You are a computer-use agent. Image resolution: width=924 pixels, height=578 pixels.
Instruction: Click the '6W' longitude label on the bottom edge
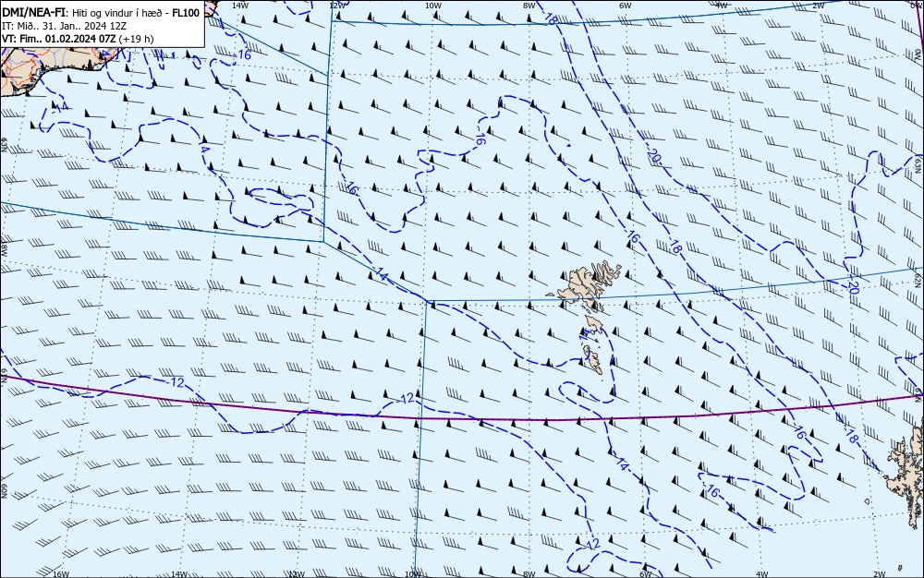point(645,574)
